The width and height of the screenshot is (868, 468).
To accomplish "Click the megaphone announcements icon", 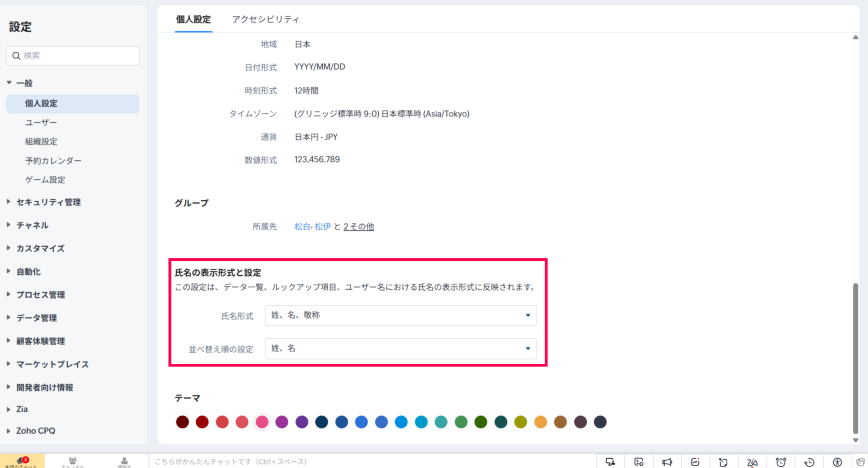I will coord(667,462).
